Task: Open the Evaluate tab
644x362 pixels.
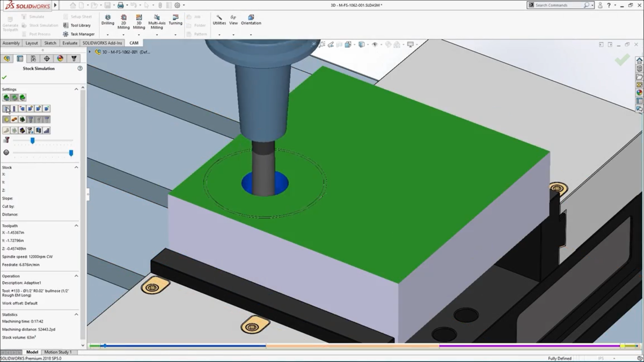Action: coord(70,43)
